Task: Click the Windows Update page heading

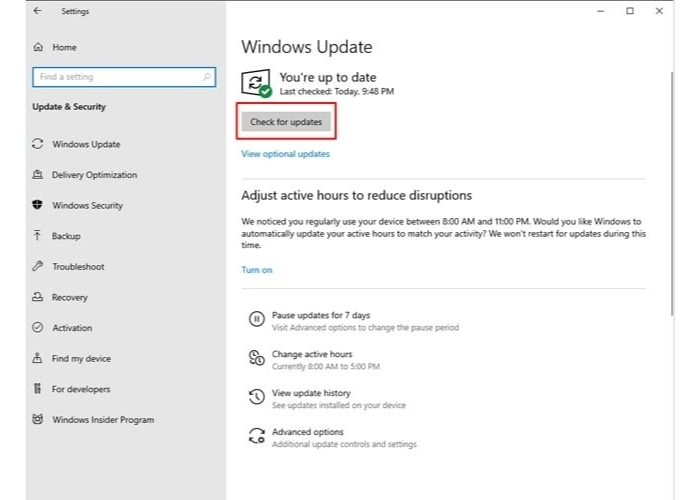Action: (x=307, y=47)
